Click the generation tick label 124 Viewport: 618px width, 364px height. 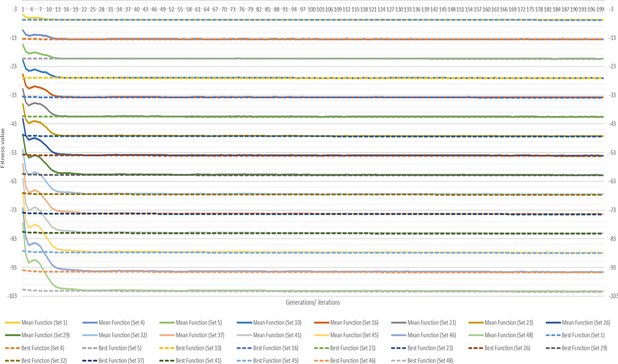381,9
